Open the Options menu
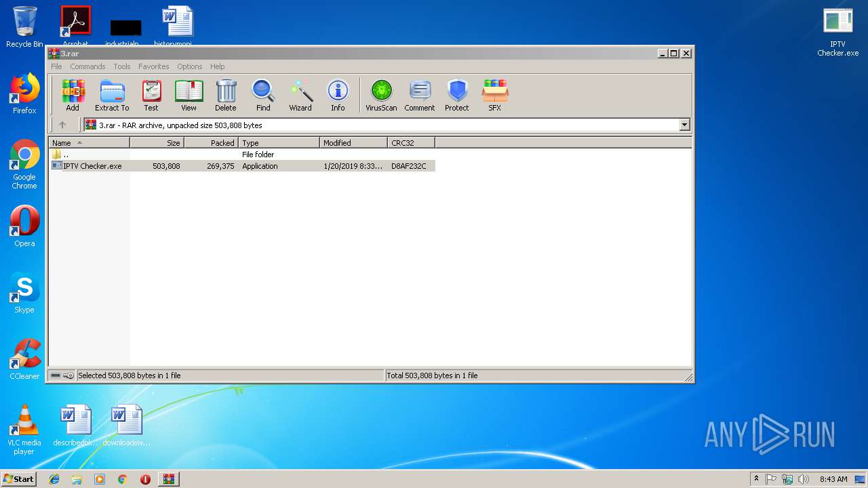 (x=190, y=66)
